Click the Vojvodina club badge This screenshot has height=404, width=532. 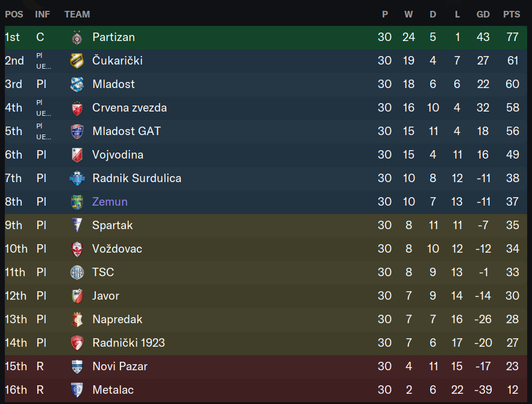77,155
